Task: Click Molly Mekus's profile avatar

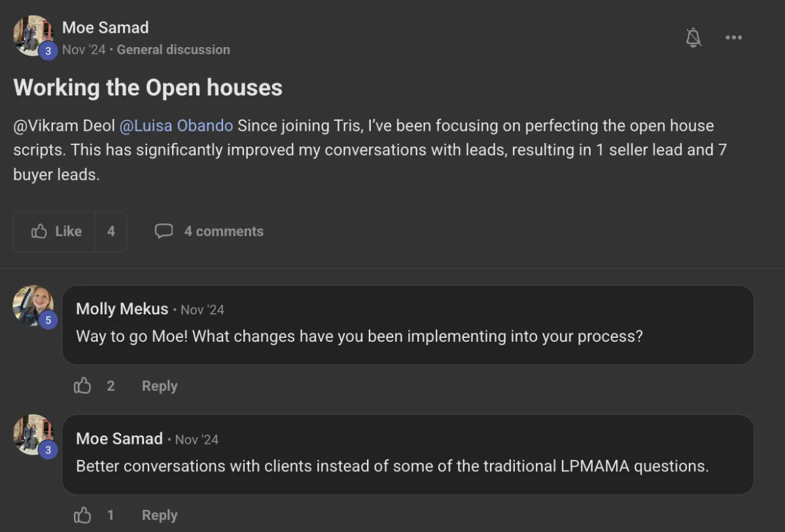Action: point(33,305)
